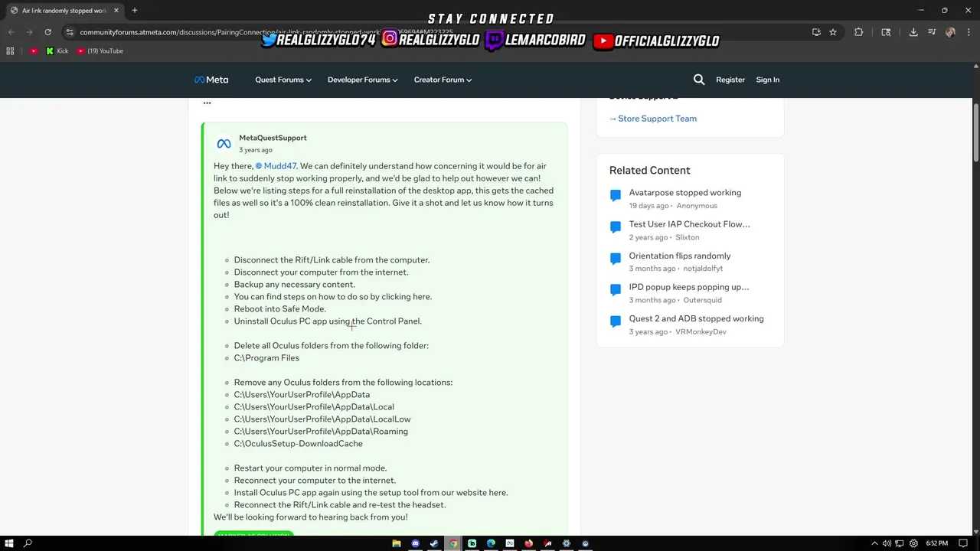Click 'Reboot into Safe Mode.' step
The image size is (980, 551).
click(280, 309)
